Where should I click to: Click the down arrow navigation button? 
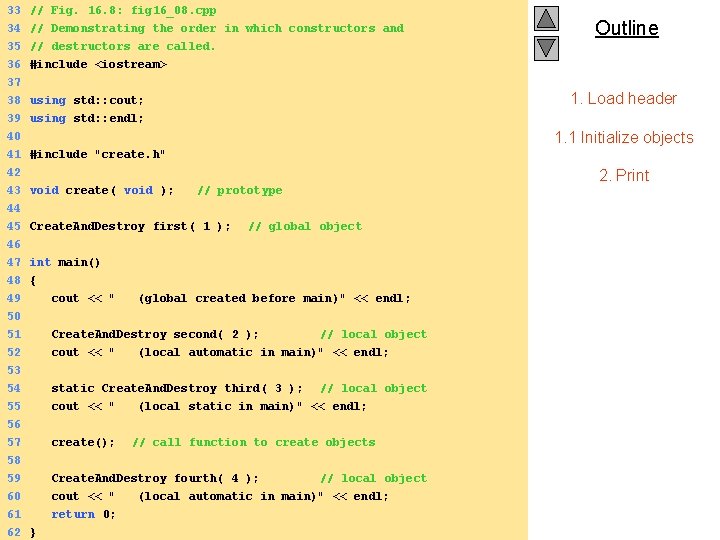546,48
